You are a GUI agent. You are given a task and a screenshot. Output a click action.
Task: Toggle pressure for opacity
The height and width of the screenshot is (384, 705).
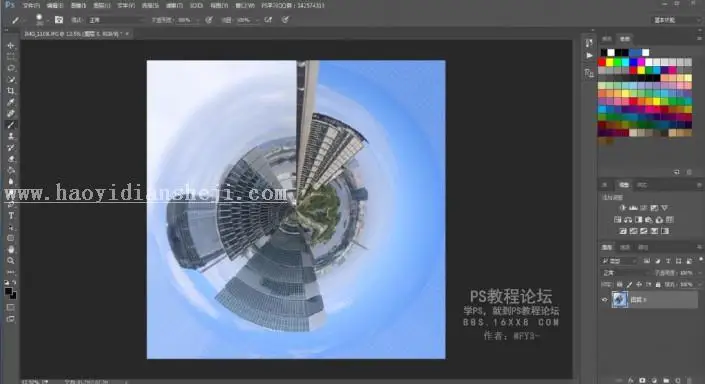pos(209,20)
